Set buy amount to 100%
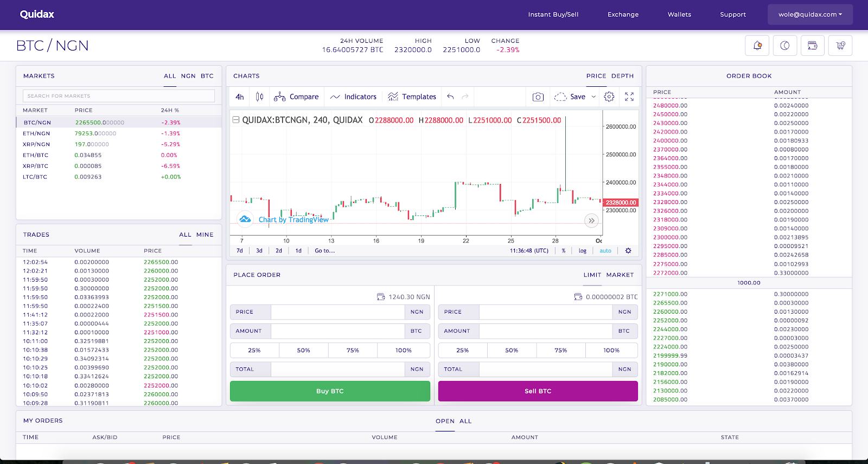 coord(404,351)
